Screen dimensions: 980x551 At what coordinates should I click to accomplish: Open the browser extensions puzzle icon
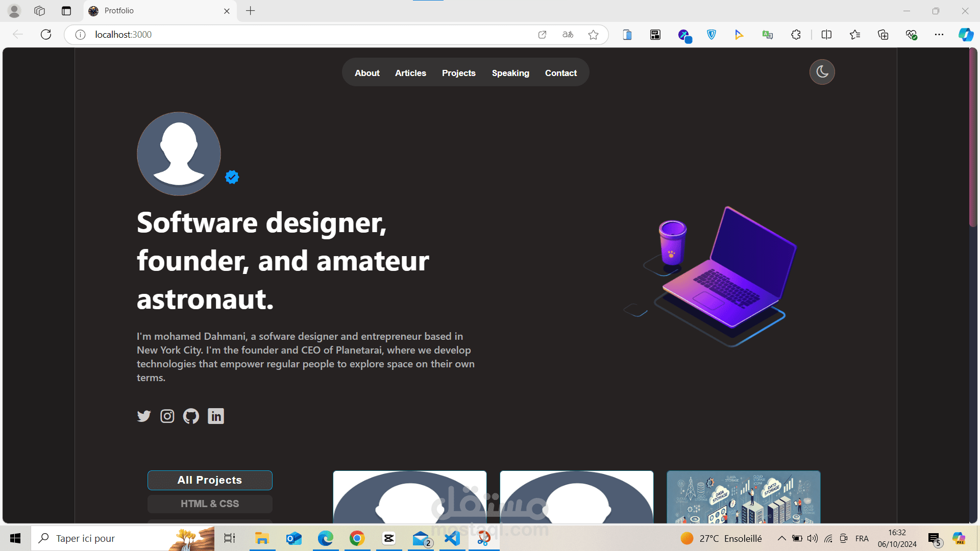point(796,35)
